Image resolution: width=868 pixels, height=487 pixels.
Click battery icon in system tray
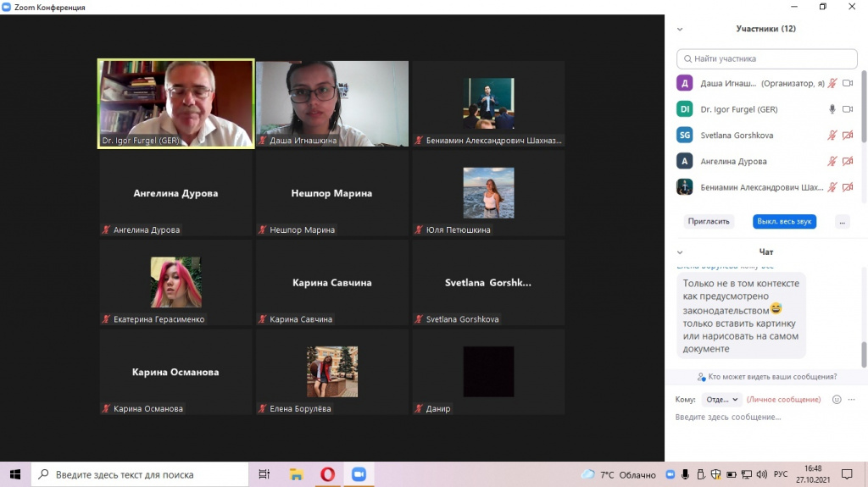click(732, 474)
